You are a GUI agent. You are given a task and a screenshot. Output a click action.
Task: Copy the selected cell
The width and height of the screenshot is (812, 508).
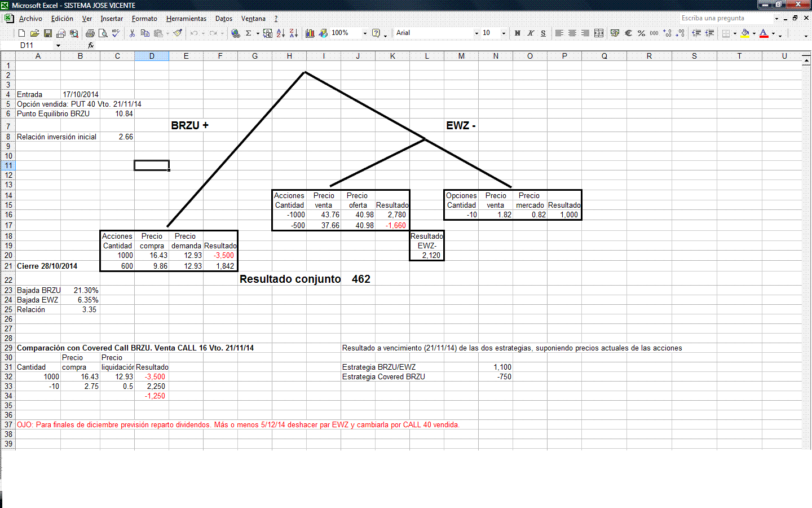[x=145, y=33]
